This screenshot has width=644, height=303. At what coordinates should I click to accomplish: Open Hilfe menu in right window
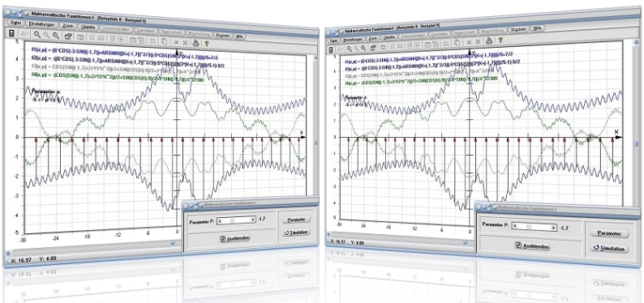click(x=537, y=28)
